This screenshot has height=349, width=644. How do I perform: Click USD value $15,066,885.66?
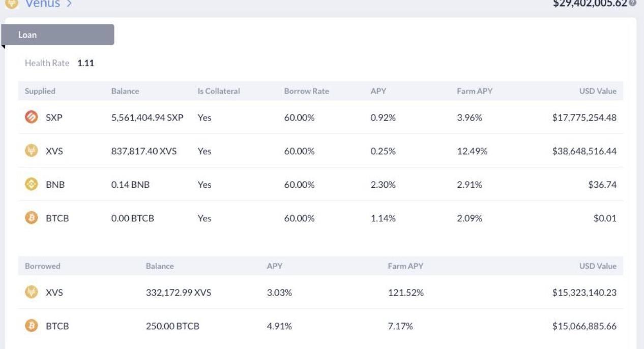point(584,326)
